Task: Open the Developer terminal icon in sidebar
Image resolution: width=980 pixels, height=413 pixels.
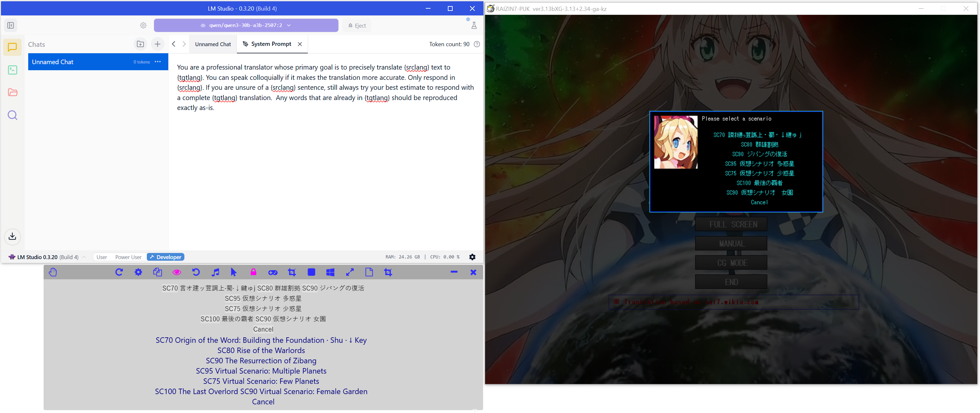Action: [x=13, y=70]
